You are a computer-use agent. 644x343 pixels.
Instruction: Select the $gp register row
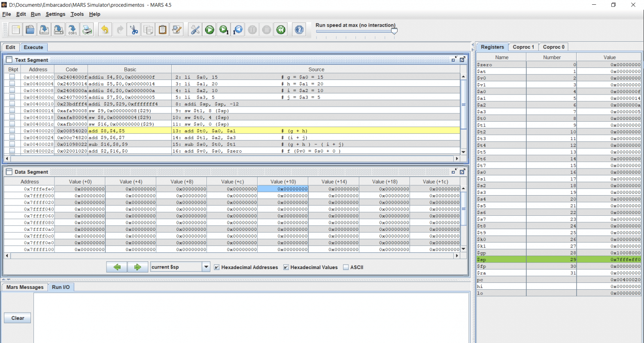tap(559, 253)
